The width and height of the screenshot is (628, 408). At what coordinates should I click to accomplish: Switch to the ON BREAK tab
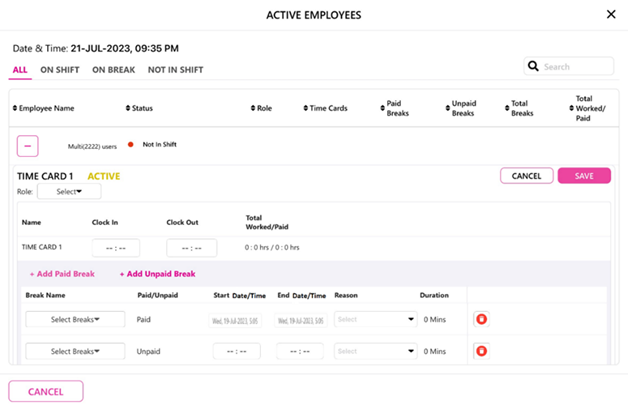pyautogui.click(x=113, y=70)
